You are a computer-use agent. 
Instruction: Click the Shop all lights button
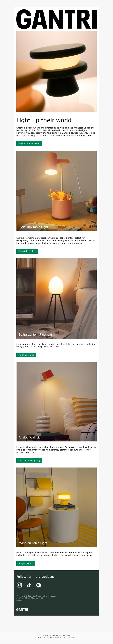coord(26,563)
